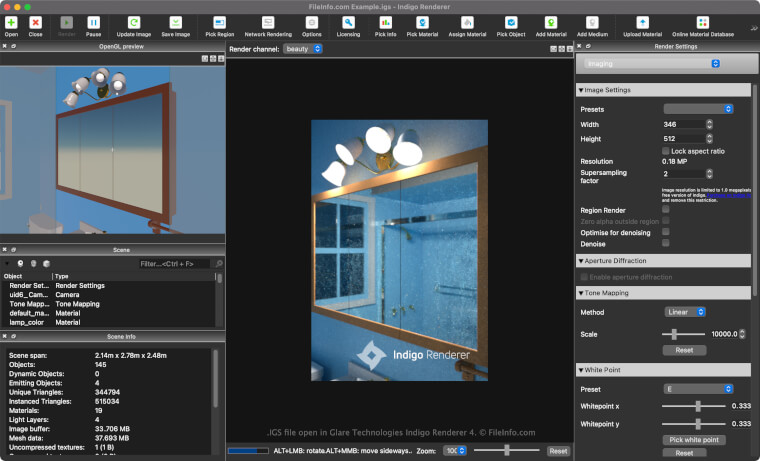Select the Pick Material tool
The height and width of the screenshot is (461, 760).
coord(422,21)
